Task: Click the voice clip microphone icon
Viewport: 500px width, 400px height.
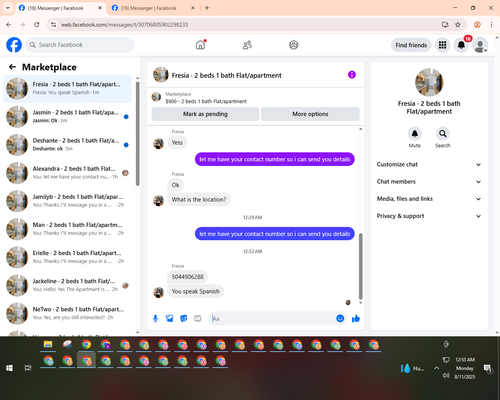Action: (155, 319)
